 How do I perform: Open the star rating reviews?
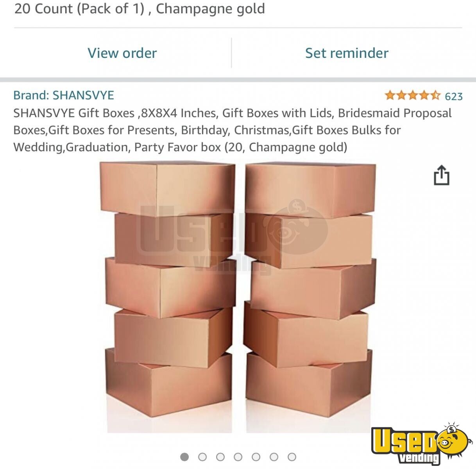click(x=412, y=95)
